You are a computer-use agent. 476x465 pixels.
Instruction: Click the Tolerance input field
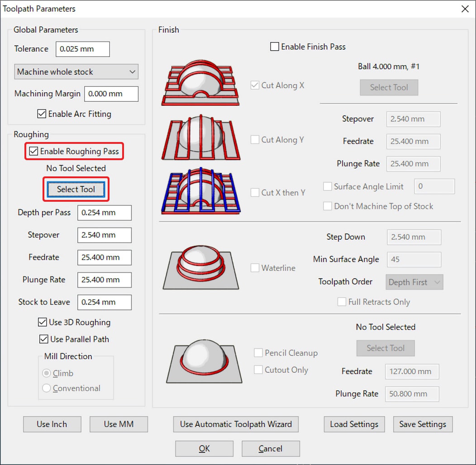82,49
